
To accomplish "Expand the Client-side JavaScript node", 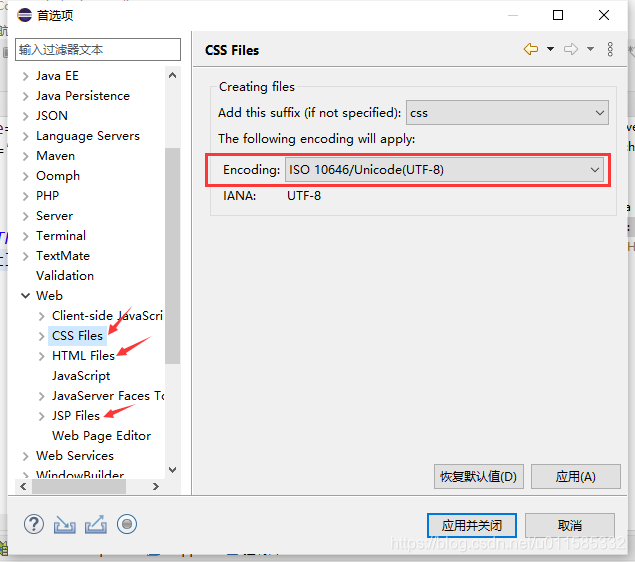I will [41, 316].
